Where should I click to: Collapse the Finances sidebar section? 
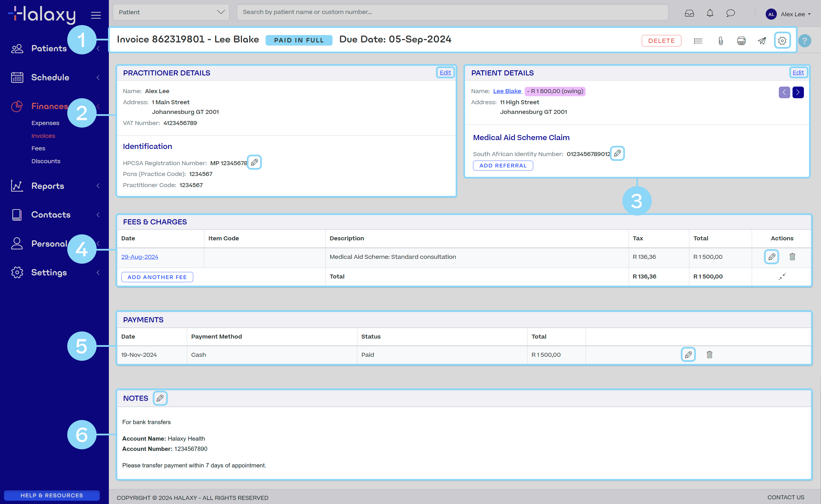98,106
